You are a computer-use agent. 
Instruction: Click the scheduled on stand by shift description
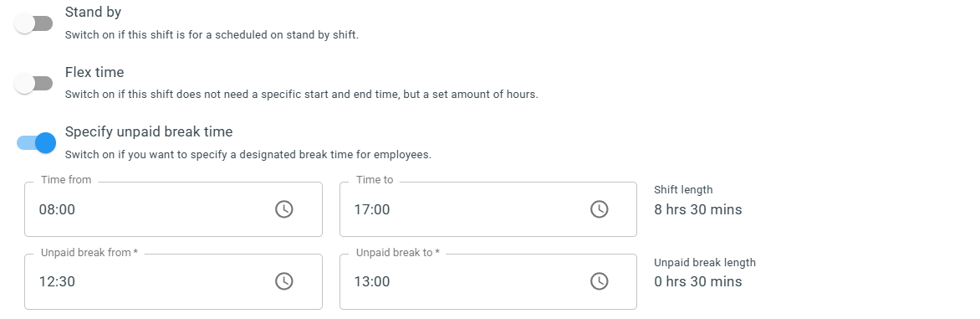click(212, 35)
